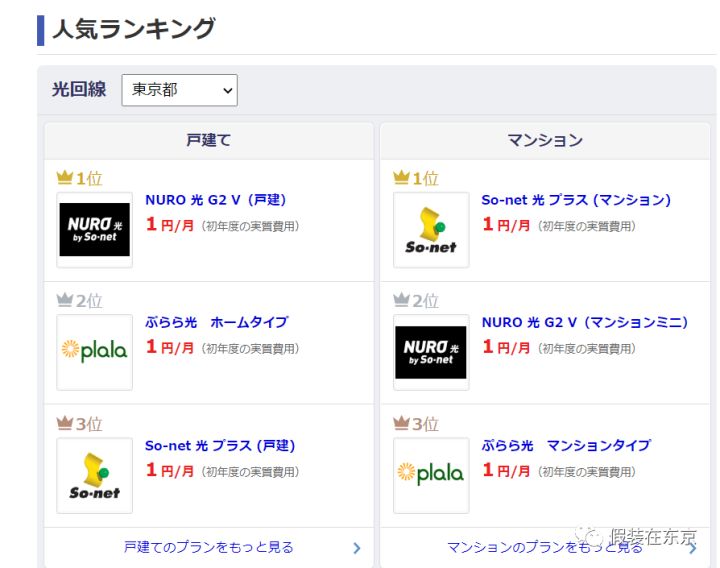Click the 人気ランキング heading
The height and width of the screenshot is (568, 720).
134,29
